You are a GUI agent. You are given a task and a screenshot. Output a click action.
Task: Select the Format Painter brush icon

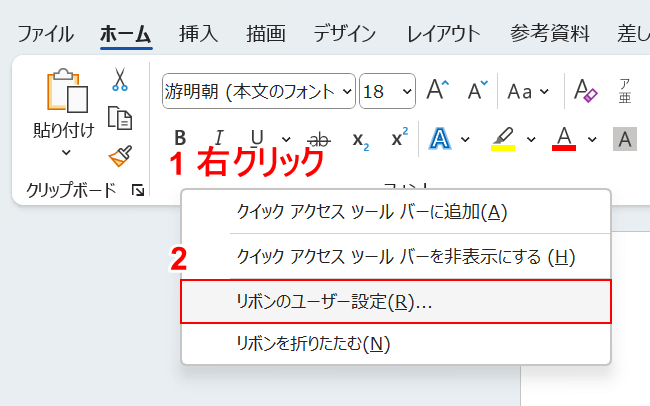[120, 156]
